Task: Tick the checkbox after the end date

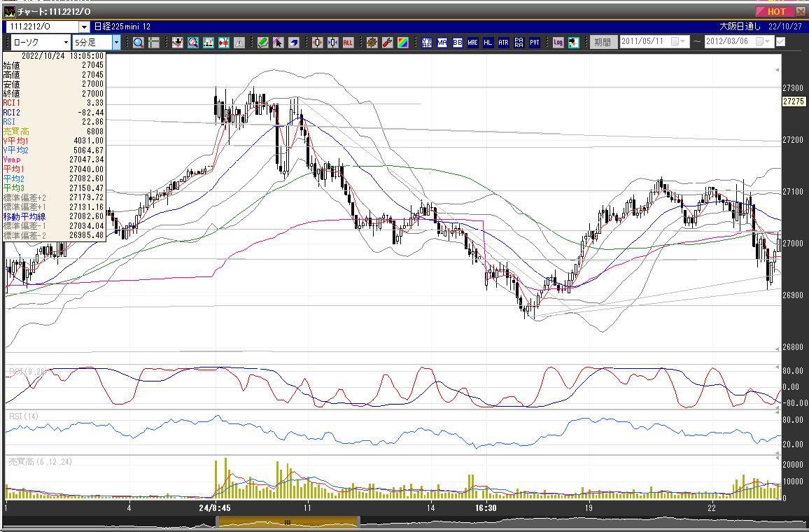Action: 780,42
